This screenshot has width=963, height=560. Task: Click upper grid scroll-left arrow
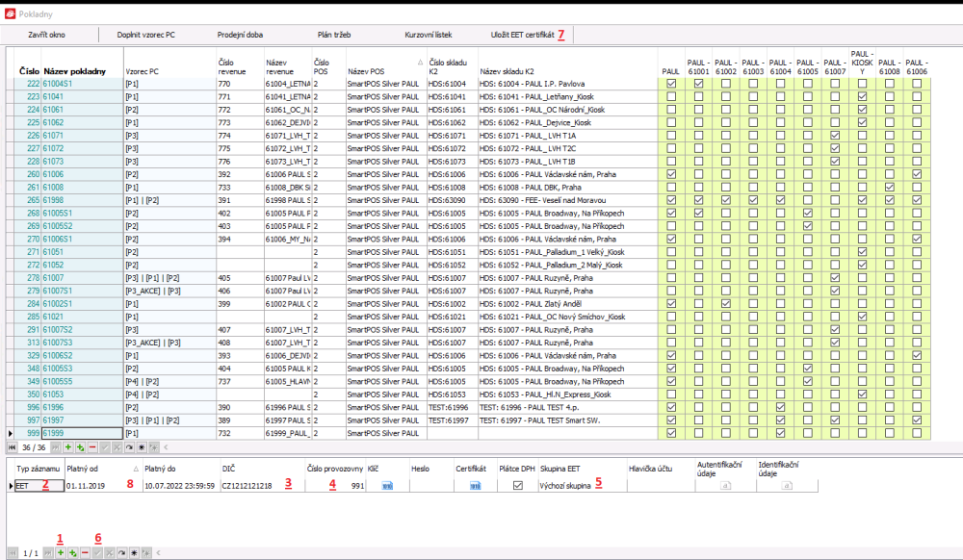166,447
